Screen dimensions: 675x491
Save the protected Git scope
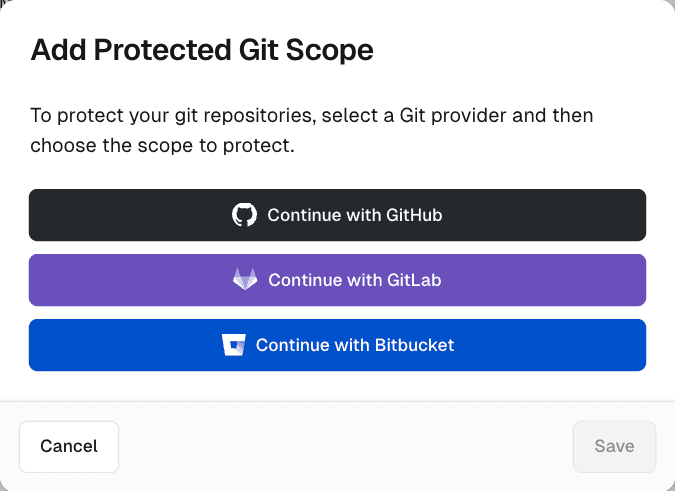point(614,446)
